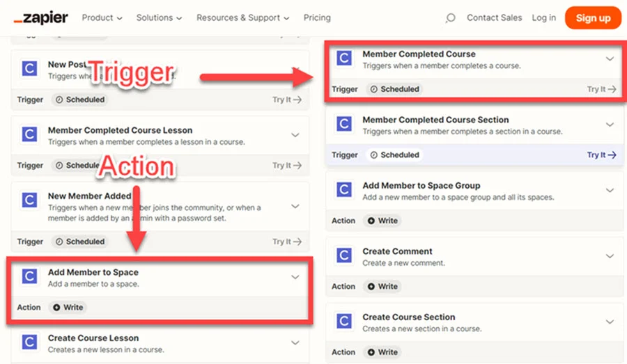Click Try It for Member Completed Course Section
The height and width of the screenshot is (364, 627).
click(x=601, y=155)
